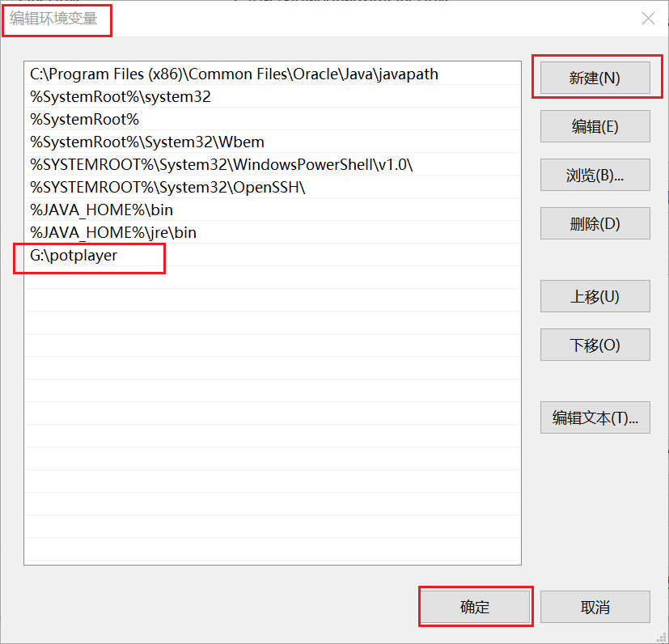The image size is (669, 644).
Task: Confirm changes with 确定 button
Action: [475, 607]
